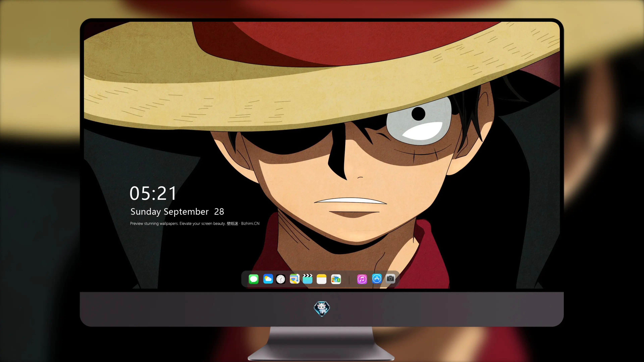The width and height of the screenshot is (644, 362).
Task: Click the colorful picture collage dock icon
Action: (336, 279)
